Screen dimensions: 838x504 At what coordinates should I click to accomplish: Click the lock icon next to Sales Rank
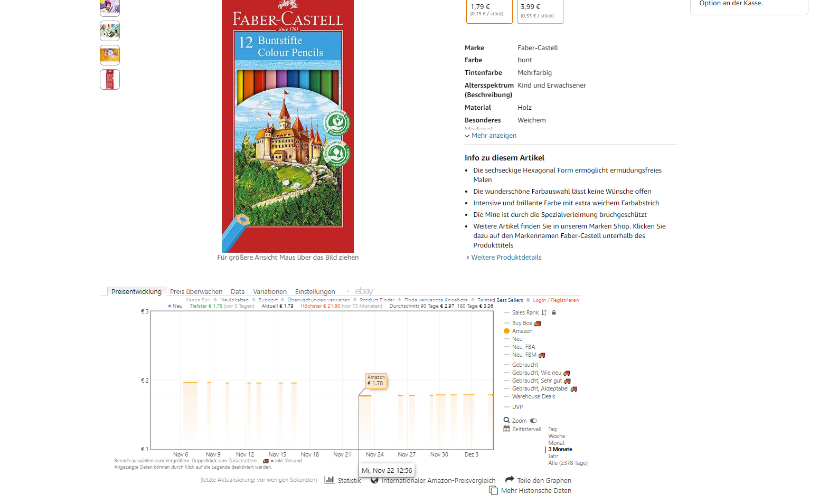[x=554, y=312]
